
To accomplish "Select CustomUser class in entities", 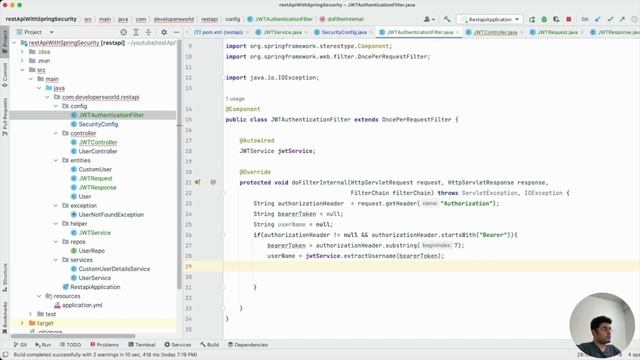I will tap(95, 169).
